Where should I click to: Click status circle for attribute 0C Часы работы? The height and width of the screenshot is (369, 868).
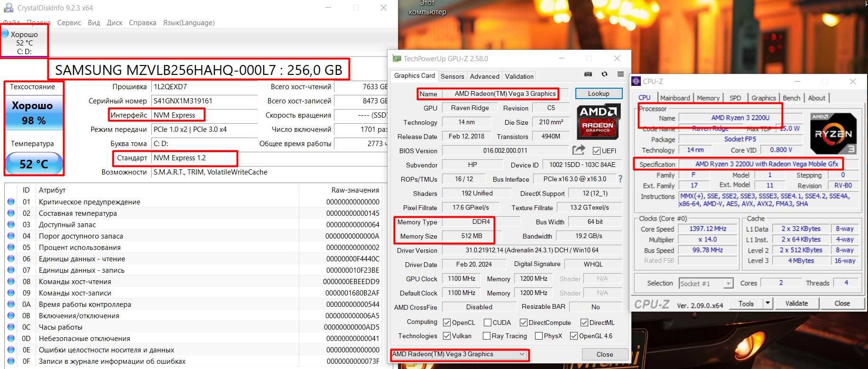click(x=11, y=327)
